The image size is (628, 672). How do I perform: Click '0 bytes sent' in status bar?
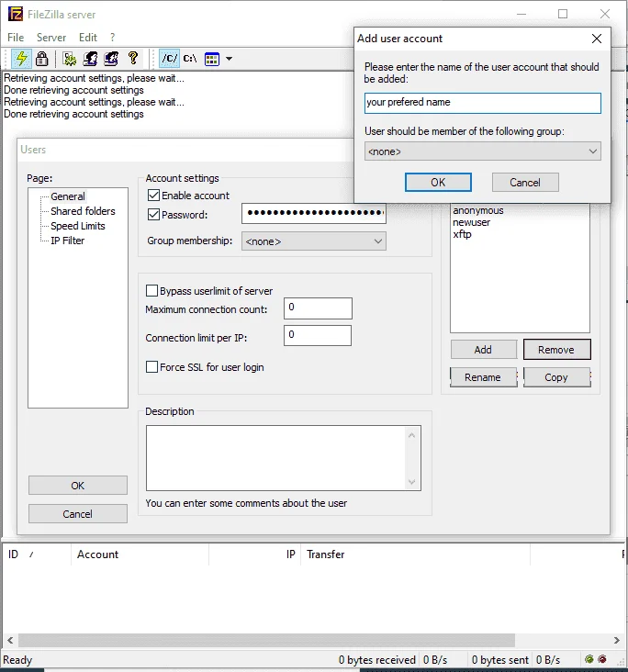click(499, 659)
